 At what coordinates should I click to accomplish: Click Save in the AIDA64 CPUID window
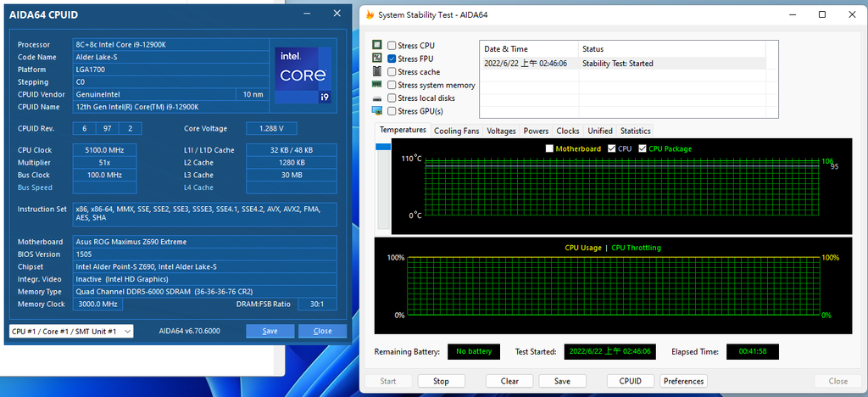tap(270, 331)
